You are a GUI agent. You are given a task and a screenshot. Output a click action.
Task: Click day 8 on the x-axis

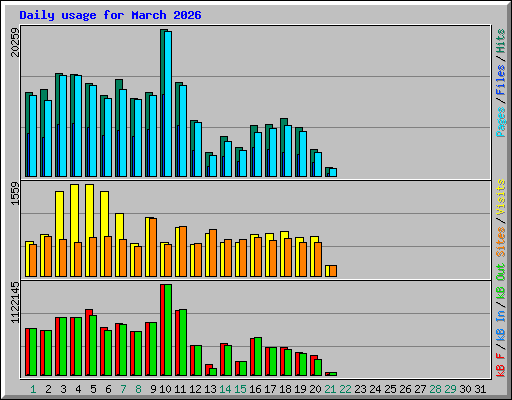pos(138,389)
